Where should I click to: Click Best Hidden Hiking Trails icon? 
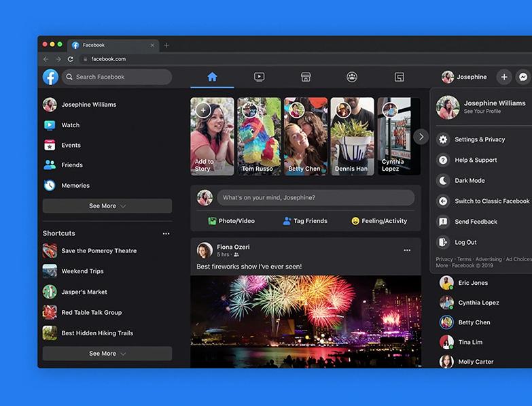pyautogui.click(x=50, y=333)
